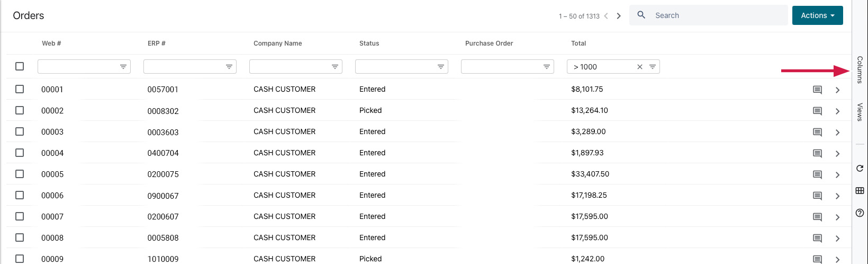Click the refresh icon in side panel
The height and width of the screenshot is (264, 868).
pyautogui.click(x=860, y=169)
